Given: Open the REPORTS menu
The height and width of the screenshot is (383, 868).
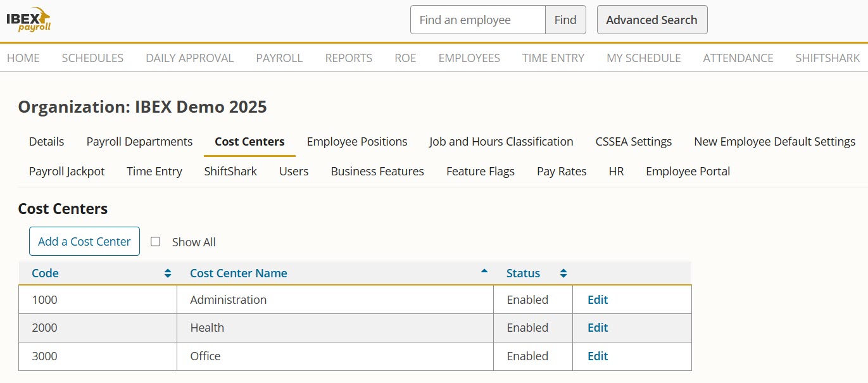Looking at the screenshot, I should pyautogui.click(x=349, y=58).
